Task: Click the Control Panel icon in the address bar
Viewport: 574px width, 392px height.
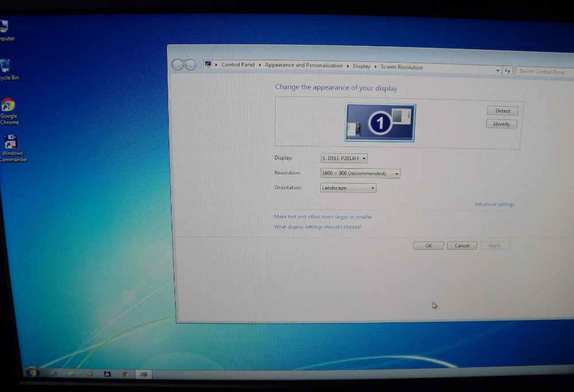Action: (208, 64)
